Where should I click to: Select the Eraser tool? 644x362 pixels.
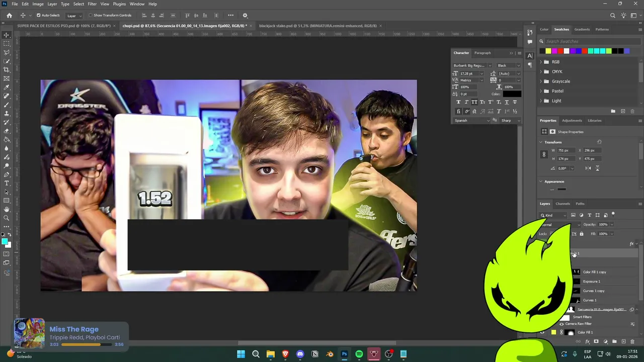tap(7, 131)
